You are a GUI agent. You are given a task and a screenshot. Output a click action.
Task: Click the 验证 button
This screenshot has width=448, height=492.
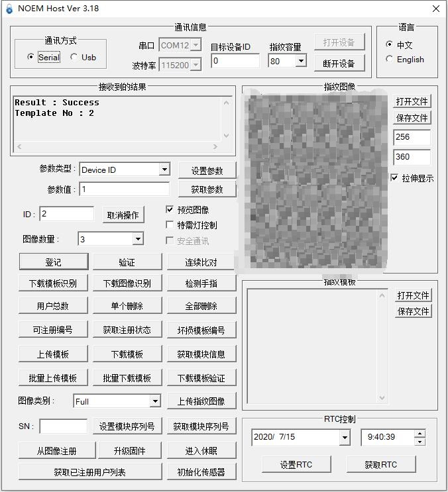(x=127, y=262)
